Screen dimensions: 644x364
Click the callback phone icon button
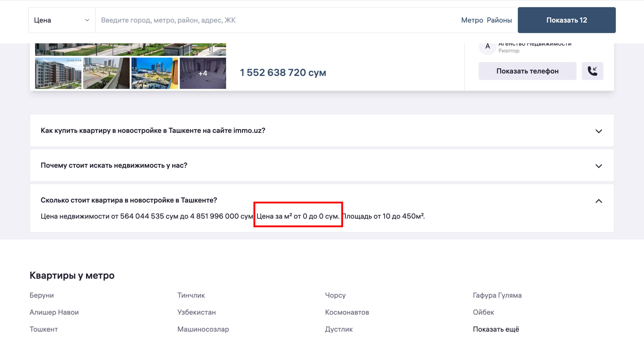pos(592,71)
